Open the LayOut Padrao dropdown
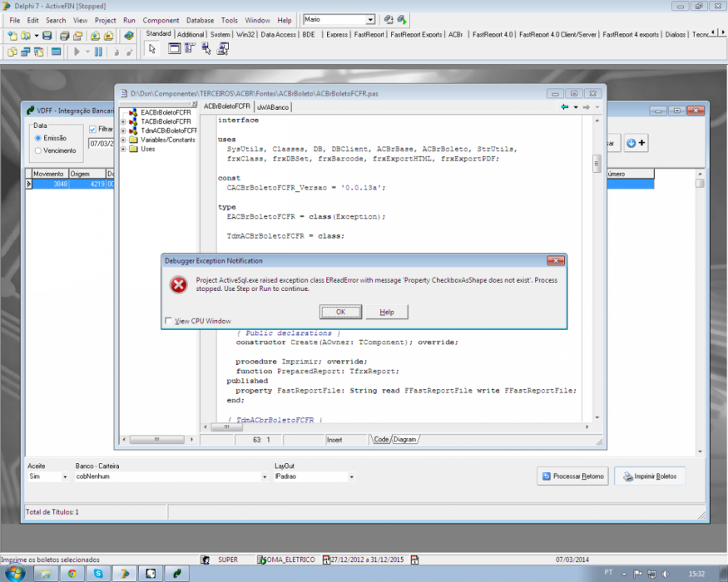728x582 pixels. [351, 476]
